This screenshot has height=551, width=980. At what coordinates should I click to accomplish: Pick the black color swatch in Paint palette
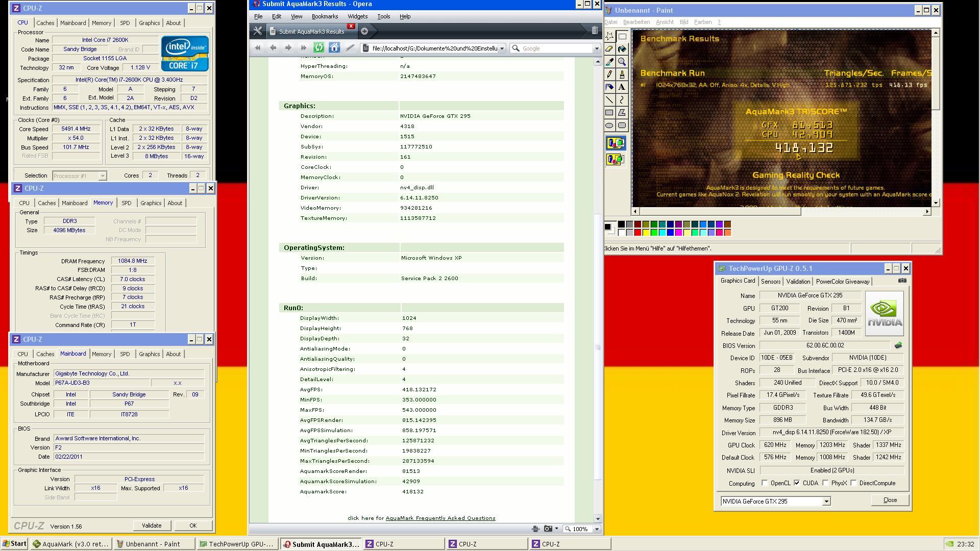(621, 224)
